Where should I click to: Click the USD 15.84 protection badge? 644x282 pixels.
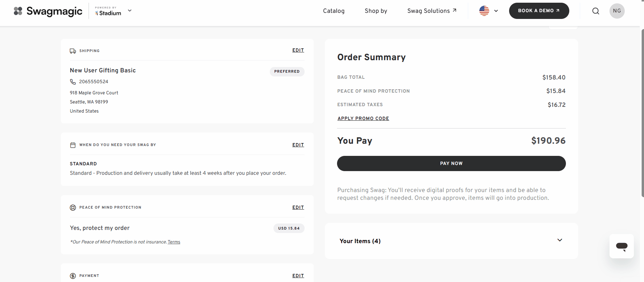coord(289,228)
